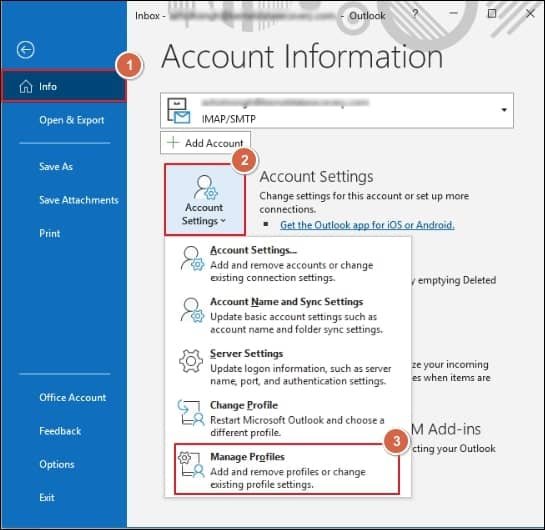
Task: Click the Add Account button
Action: click(x=205, y=143)
